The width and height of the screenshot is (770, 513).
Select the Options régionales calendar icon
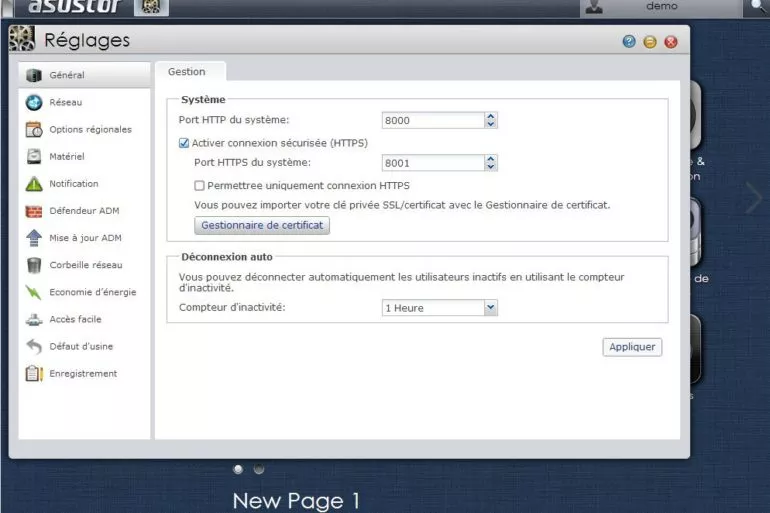[x=34, y=129]
